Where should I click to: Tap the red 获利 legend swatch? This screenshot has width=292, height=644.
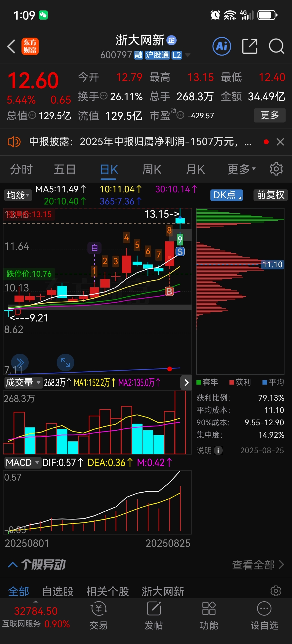[x=232, y=382]
